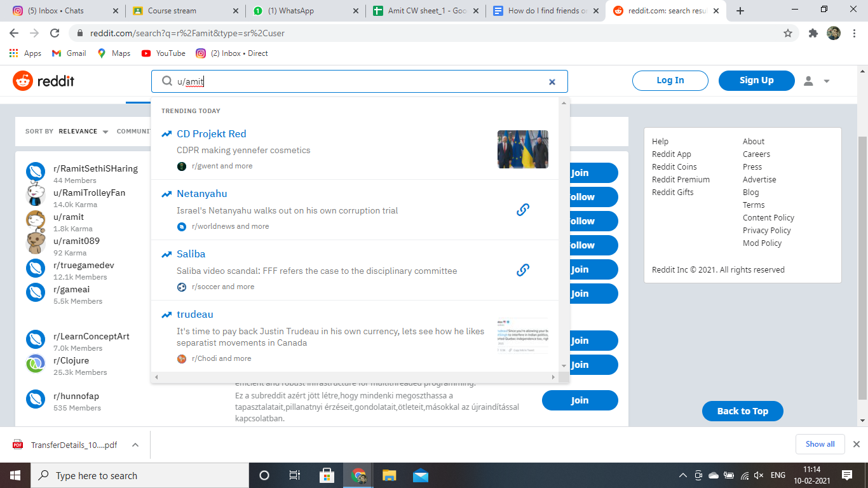Viewport: 868px width, 488px height.
Task: Click the Reddit logo home link
Action: point(43,81)
